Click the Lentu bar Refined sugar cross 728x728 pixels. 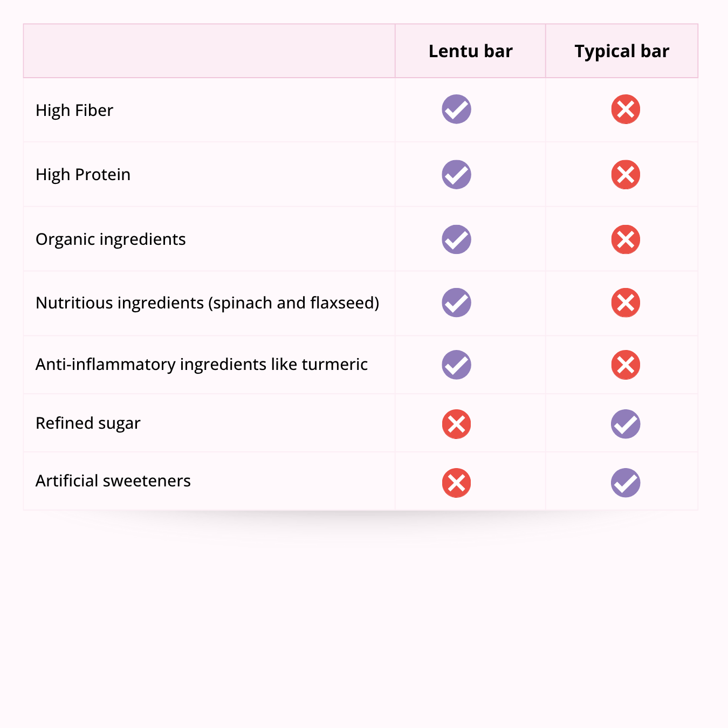456,424
